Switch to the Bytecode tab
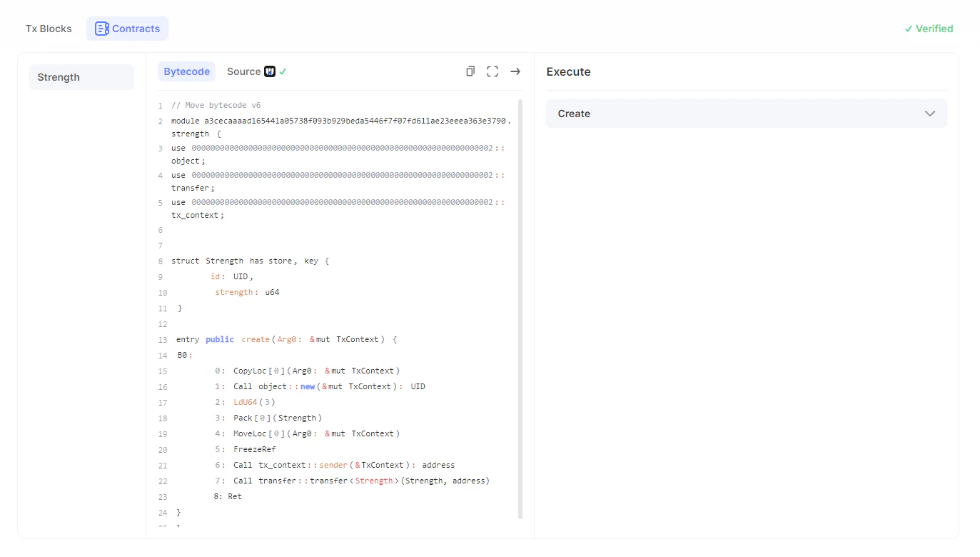Image resolution: width=980 pixels, height=557 pixels. click(x=187, y=71)
